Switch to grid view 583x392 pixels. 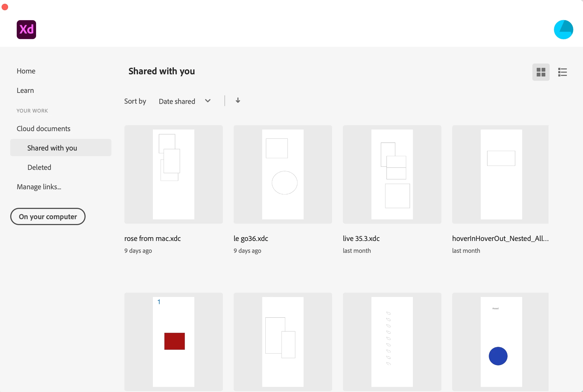(x=541, y=72)
